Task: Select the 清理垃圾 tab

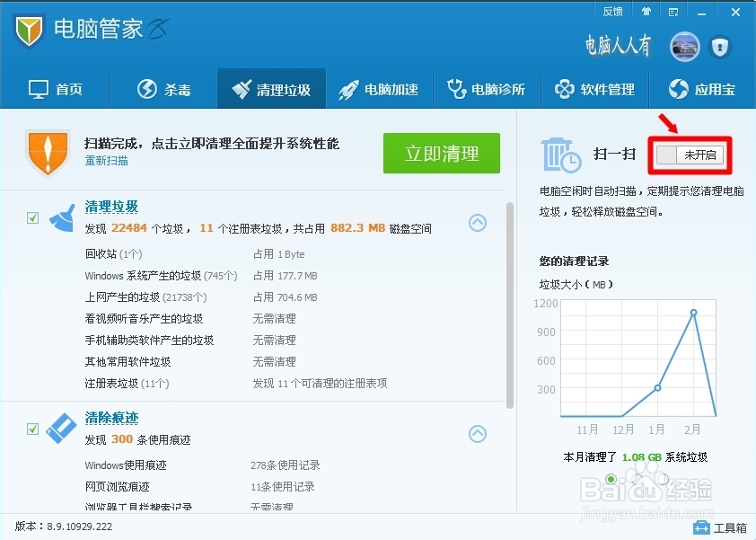Action: pyautogui.click(x=271, y=89)
